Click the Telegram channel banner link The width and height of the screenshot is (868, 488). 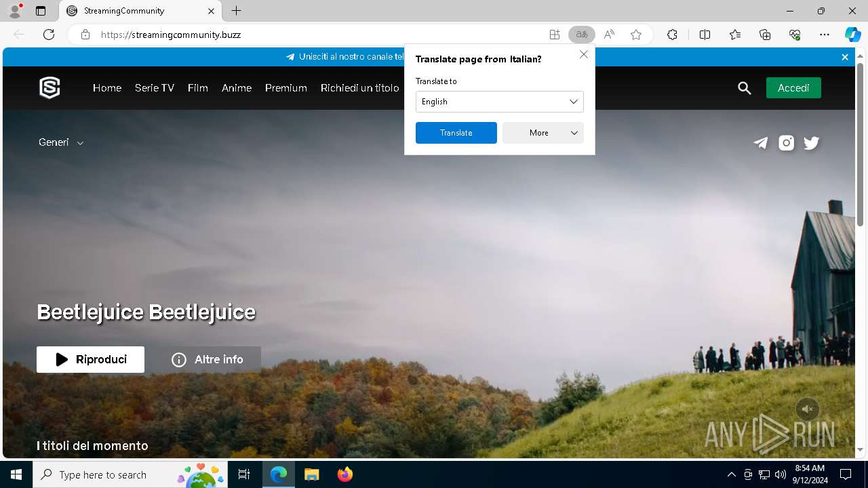(344, 57)
